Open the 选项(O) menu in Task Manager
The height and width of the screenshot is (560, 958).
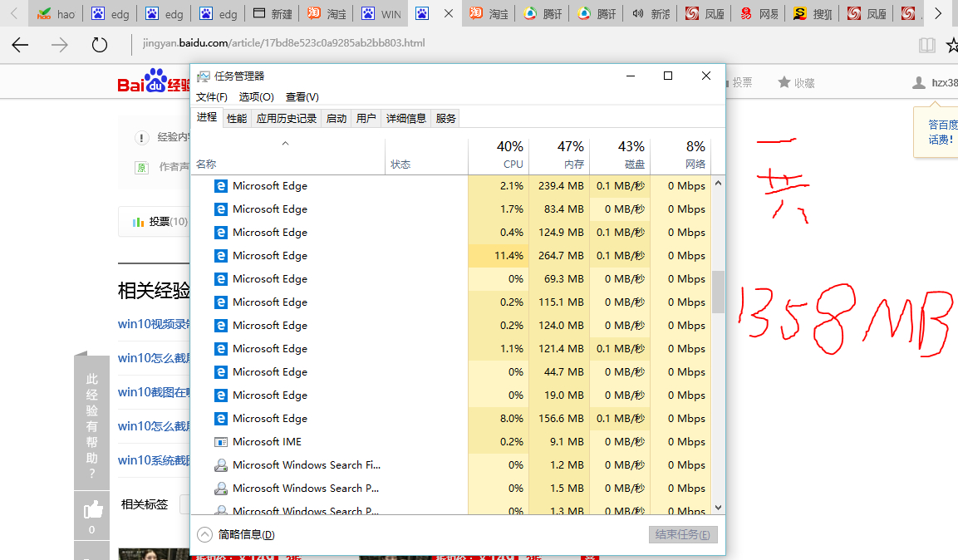(256, 97)
